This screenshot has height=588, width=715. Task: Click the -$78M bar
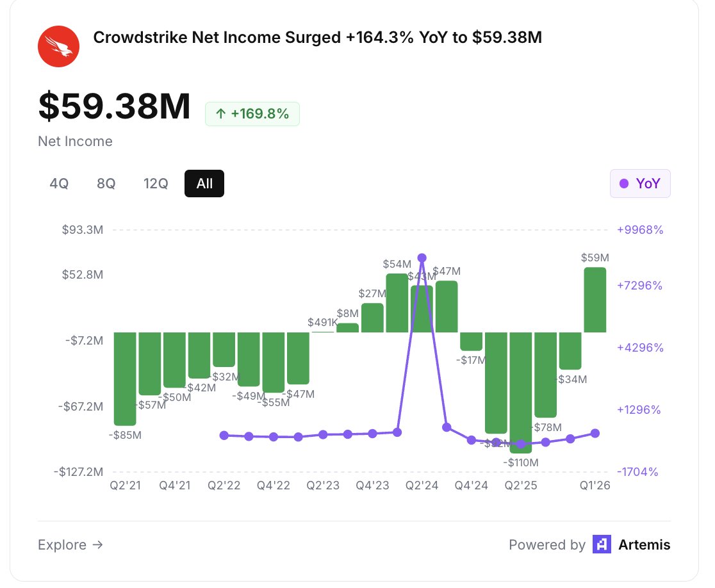[545, 375]
